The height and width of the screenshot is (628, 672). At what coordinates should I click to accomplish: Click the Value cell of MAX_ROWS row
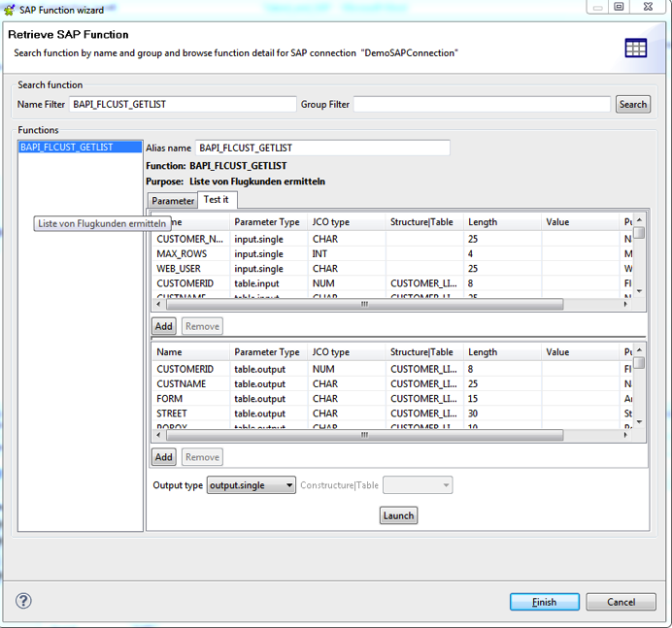pos(581,254)
